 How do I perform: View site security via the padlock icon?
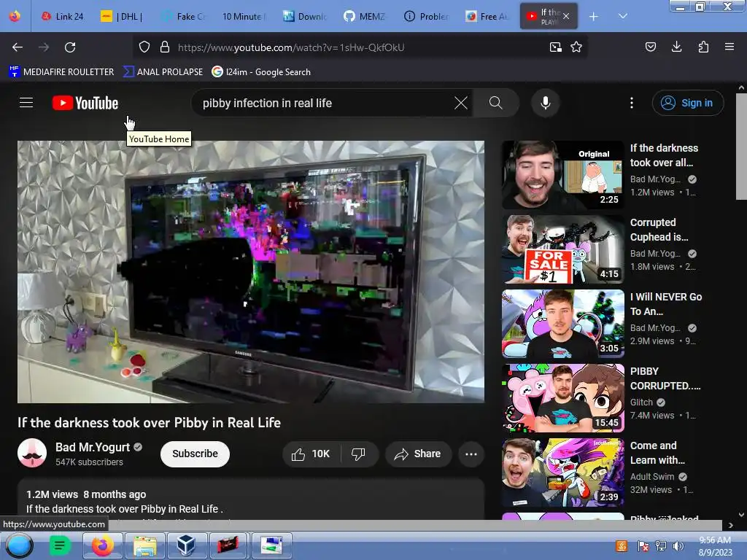pyautogui.click(x=165, y=47)
